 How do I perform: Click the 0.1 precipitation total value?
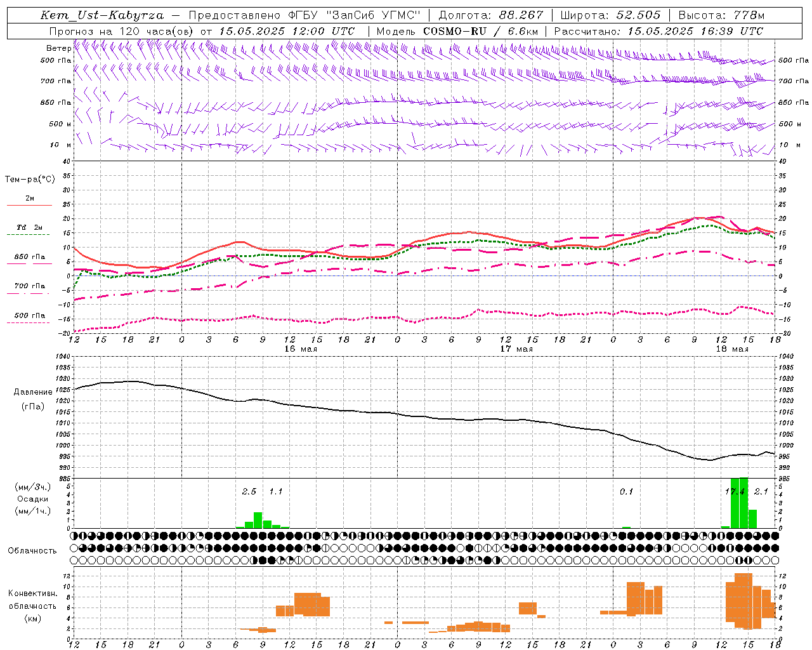626,491
